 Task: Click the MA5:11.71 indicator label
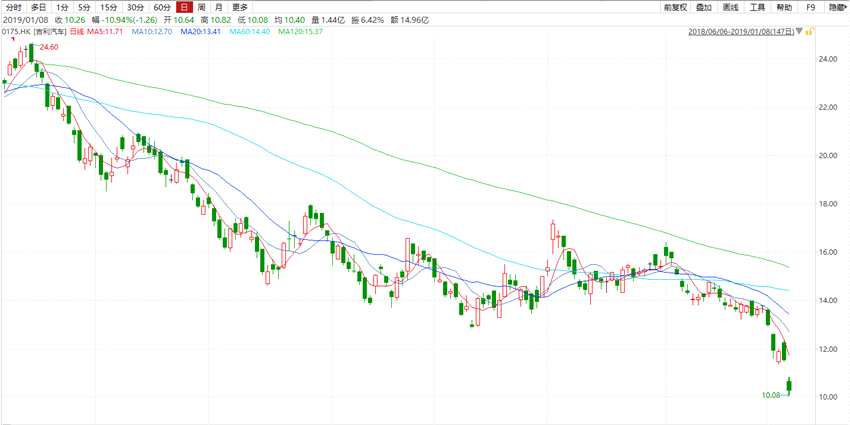tap(106, 32)
